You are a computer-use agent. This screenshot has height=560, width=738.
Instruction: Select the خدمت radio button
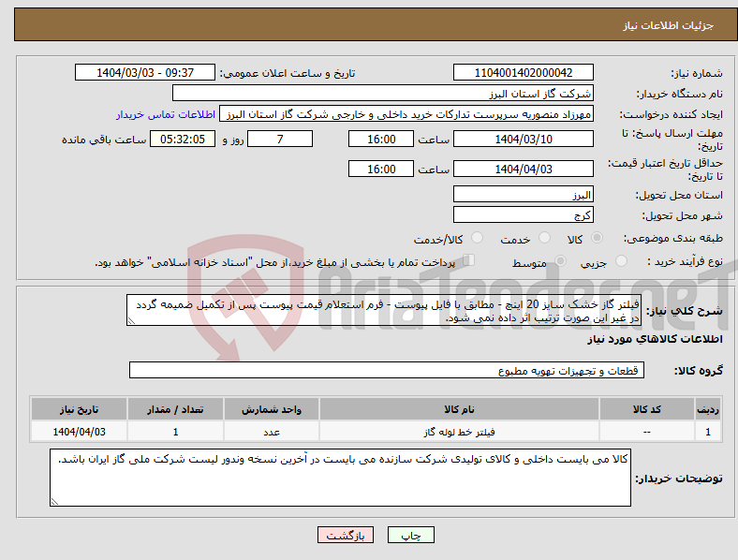pyautogui.click(x=544, y=238)
